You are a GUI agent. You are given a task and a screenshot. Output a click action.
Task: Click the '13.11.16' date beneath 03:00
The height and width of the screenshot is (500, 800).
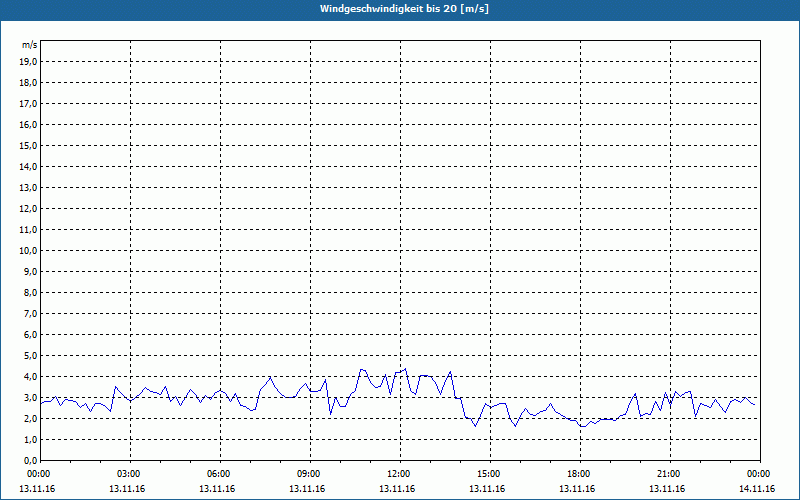[127, 489]
